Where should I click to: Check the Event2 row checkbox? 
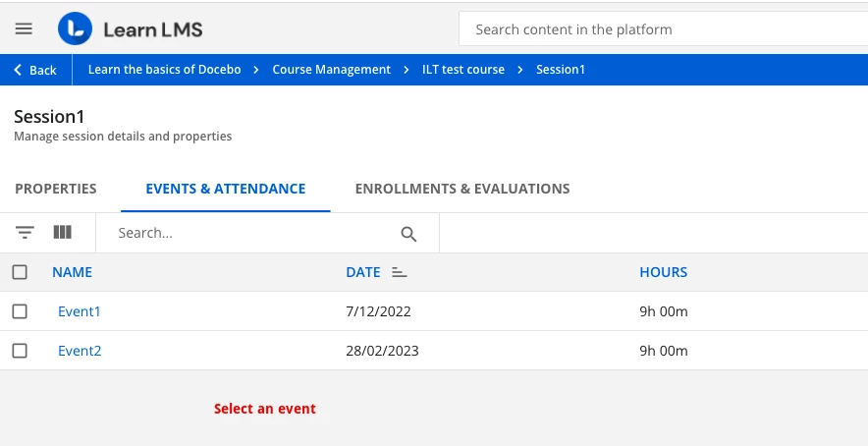20,351
